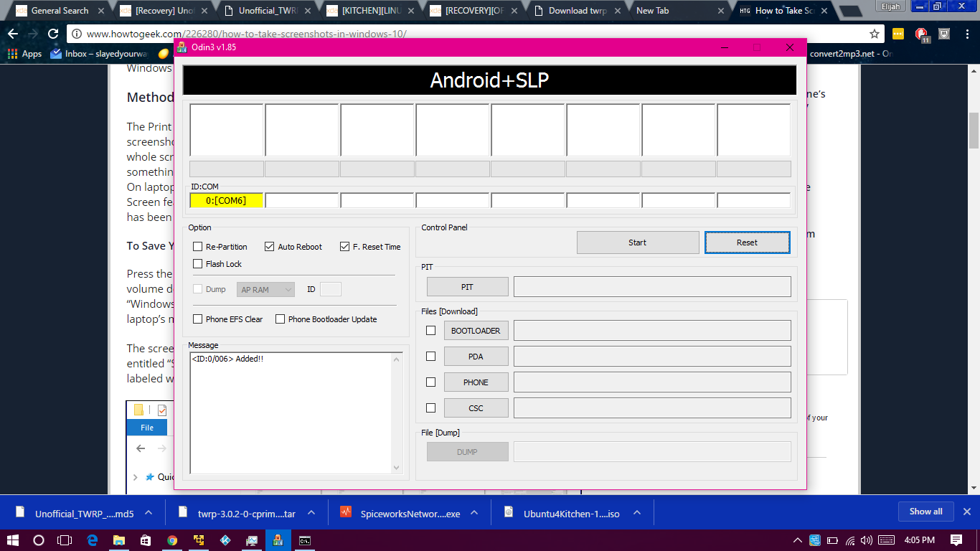Open the Action Center notifications icon
Screen dimensions: 980x551
(956, 540)
